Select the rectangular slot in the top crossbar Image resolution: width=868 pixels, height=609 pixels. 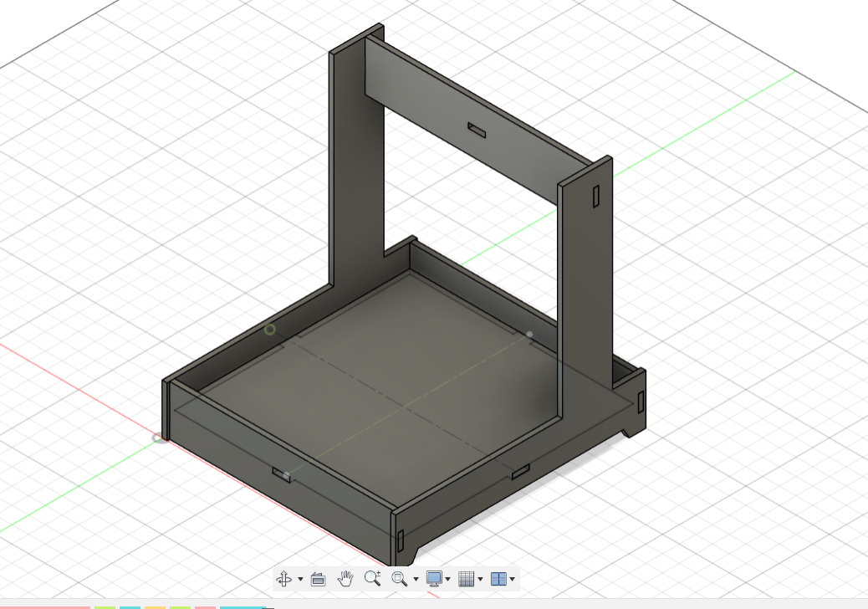[477, 130]
